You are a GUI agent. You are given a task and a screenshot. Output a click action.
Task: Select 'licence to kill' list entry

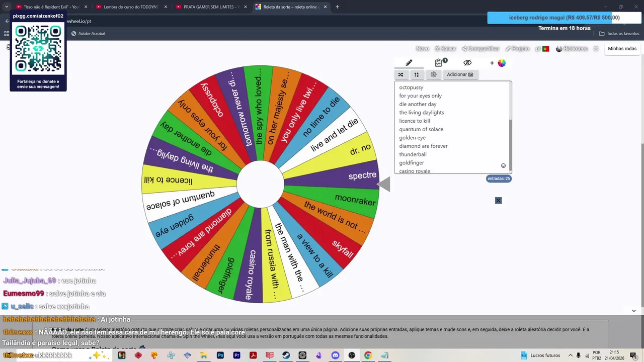(415, 121)
